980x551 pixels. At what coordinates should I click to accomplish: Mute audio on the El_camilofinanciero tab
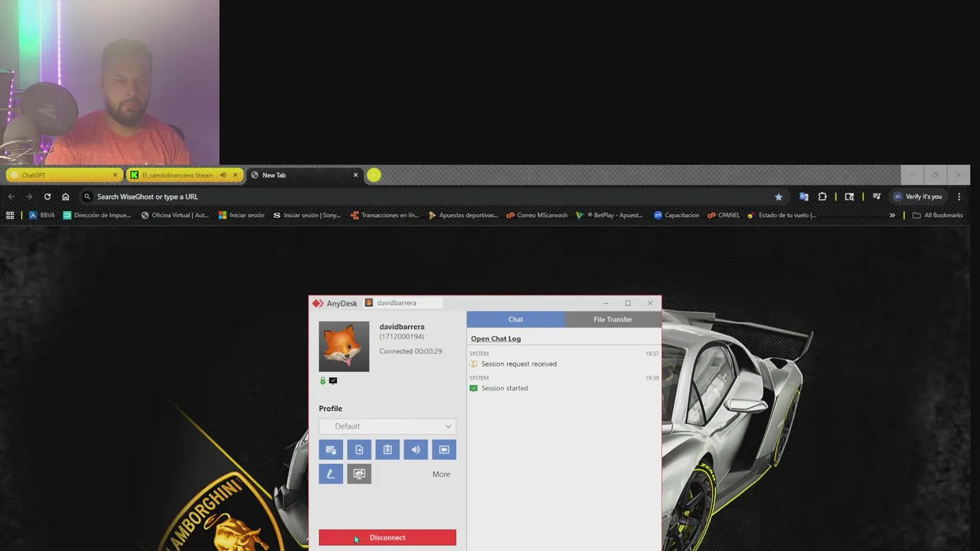click(x=224, y=175)
